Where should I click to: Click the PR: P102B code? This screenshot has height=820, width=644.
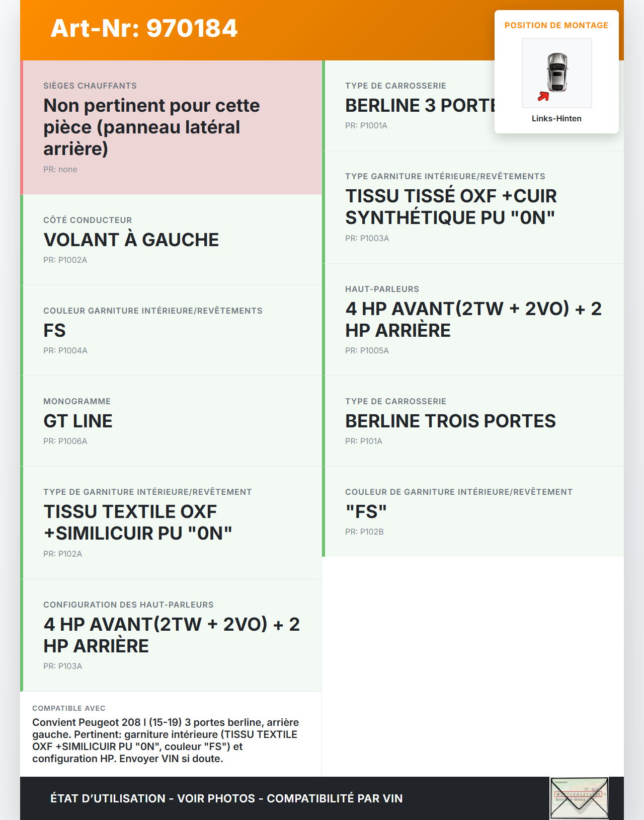tap(364, 532)
